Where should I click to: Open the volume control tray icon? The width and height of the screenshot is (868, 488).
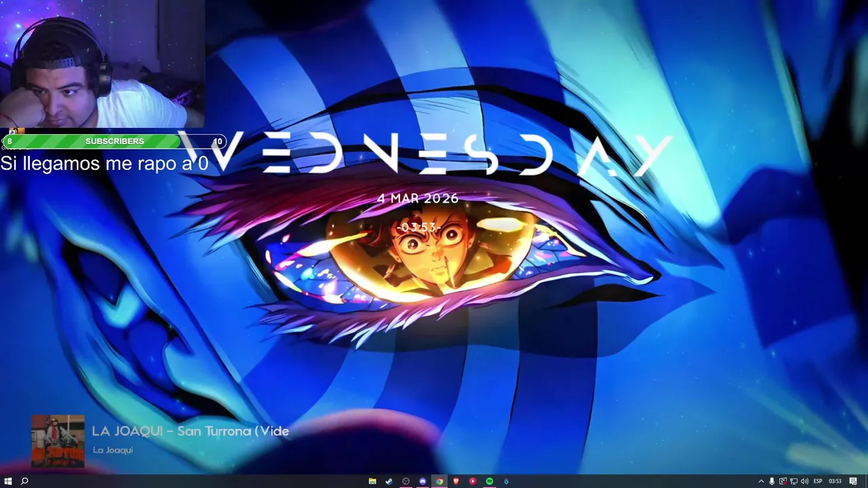(x=804, y=481)
